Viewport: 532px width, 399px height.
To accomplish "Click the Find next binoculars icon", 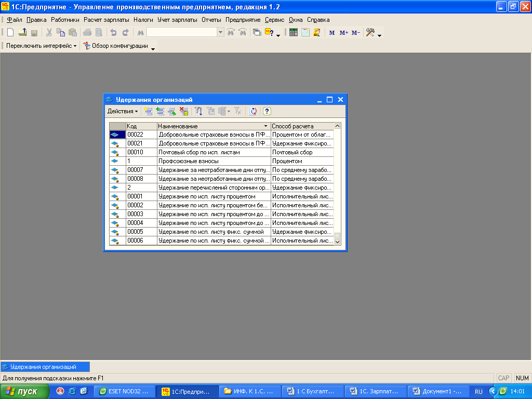I will click(x=231, y=33).
